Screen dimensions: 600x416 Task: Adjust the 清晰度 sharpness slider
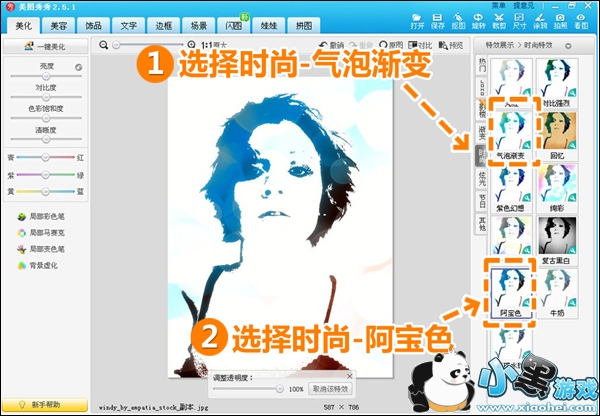pos(46,139)
